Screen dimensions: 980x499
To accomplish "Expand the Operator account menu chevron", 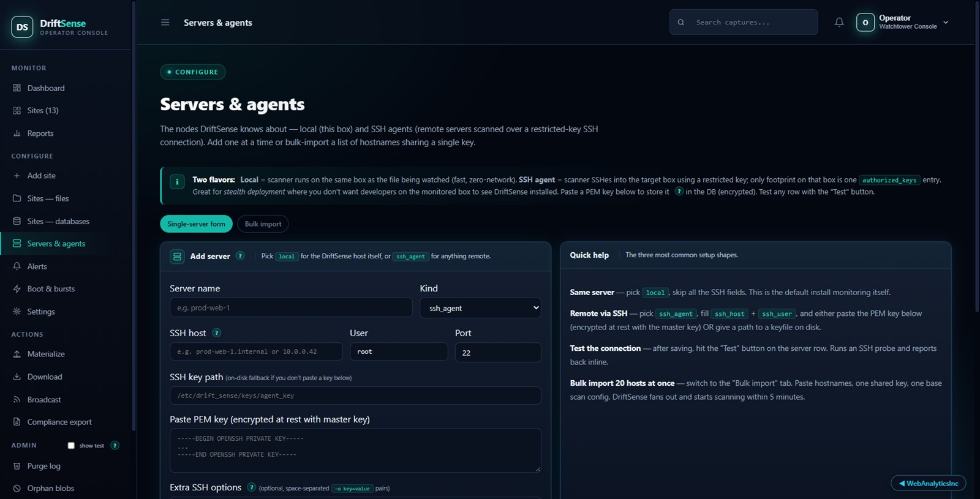I will [946, 22].
